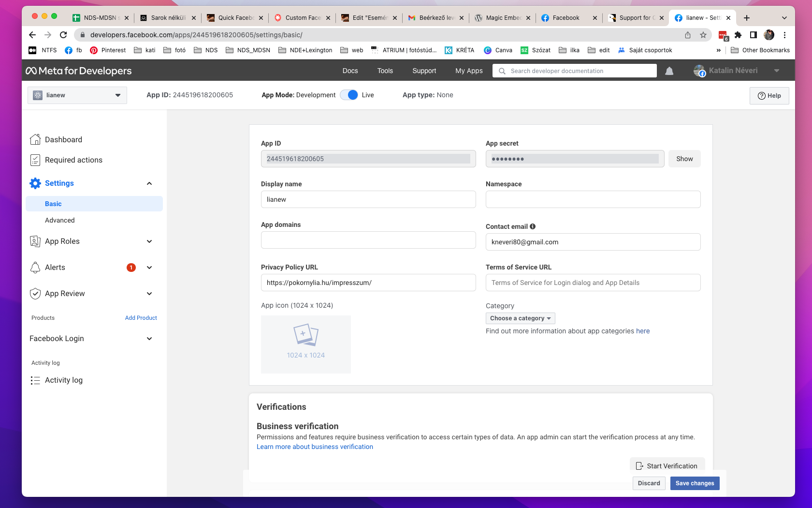Screen dimensions: 812x508
Task: Click the Help button
Action: coord(769,96)
